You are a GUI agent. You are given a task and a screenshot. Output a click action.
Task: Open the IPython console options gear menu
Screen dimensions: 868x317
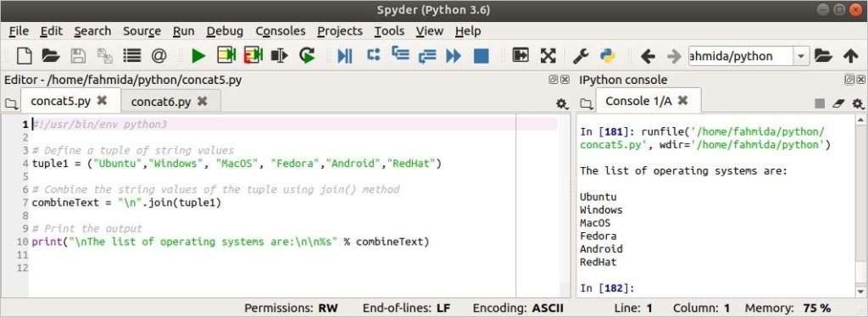coord(858,103)
